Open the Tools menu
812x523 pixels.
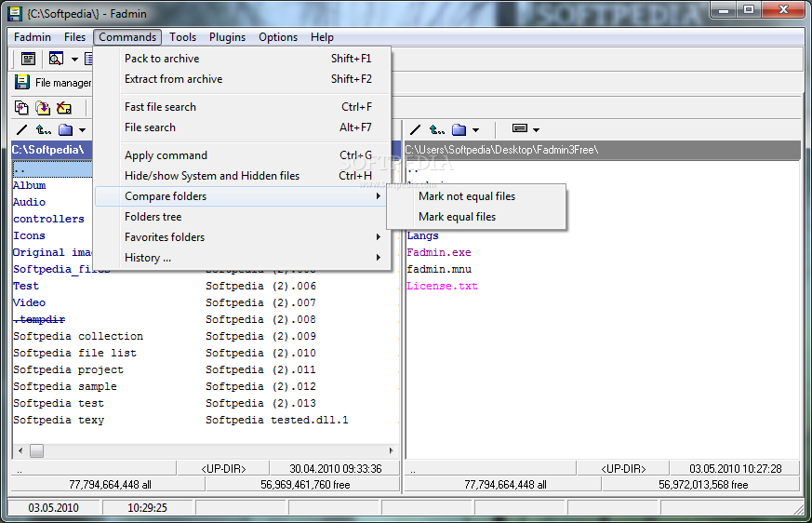(x=183, y=37)
